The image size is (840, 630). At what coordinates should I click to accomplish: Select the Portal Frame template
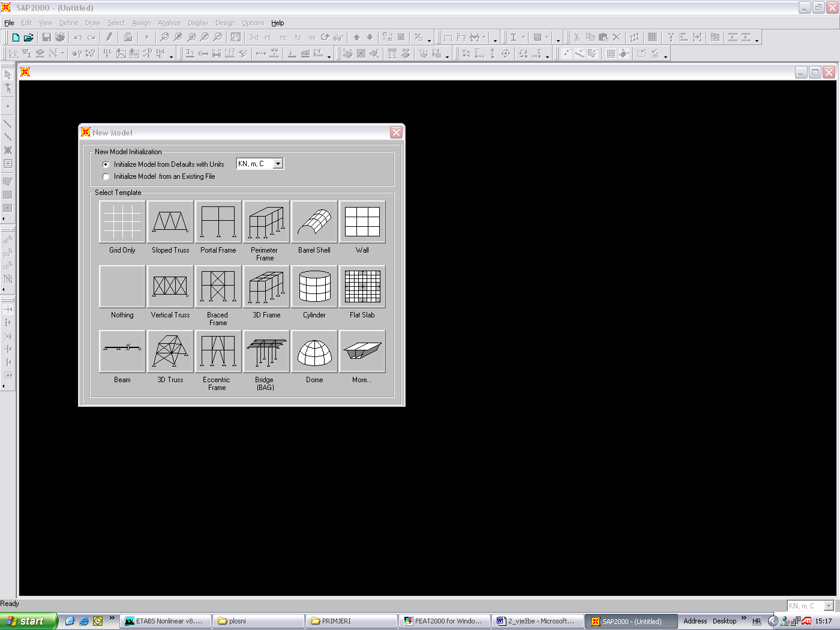tap(218, 222)
